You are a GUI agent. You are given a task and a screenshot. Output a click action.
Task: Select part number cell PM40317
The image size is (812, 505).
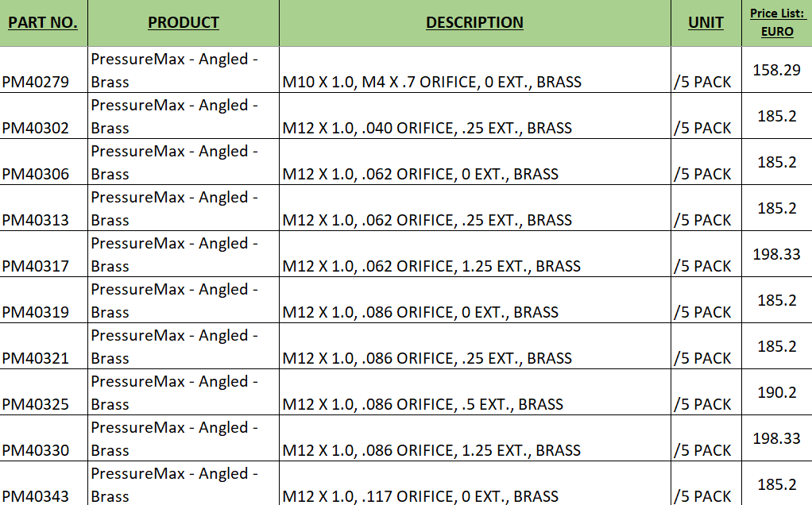coord(44,254)
